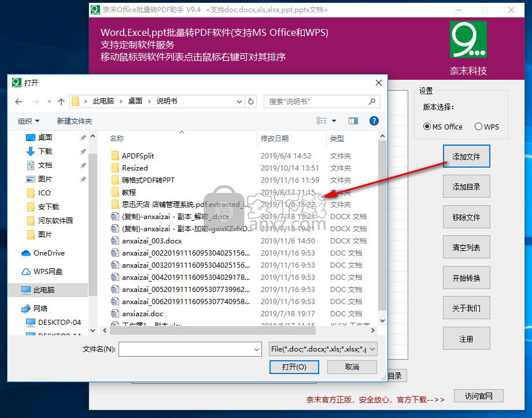Sort by 名称 column header
Viewport: 532px width, 418px height.
click(117, 138)
